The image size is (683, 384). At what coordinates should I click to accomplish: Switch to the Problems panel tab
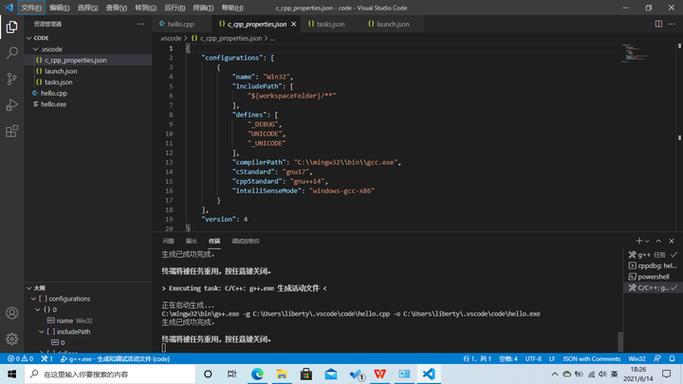[168, 241]
